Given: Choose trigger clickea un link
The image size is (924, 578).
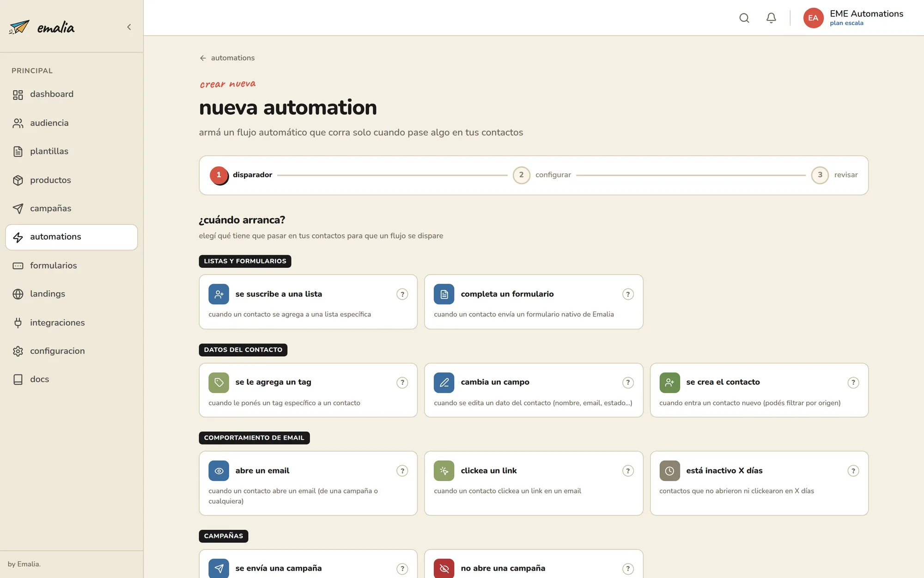Looking at the screenshot, I should 534,483.
